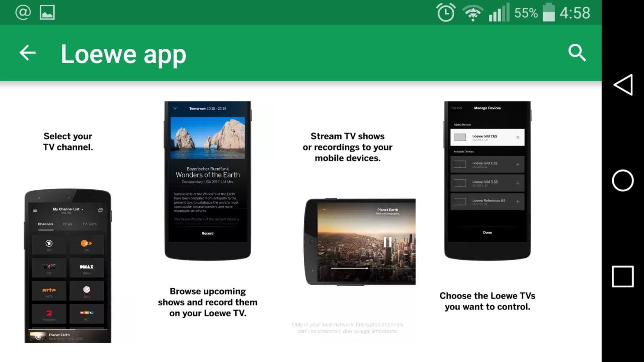Tap the Wi-Fi status icon
The image size is (644, 362).
point(473,13)
